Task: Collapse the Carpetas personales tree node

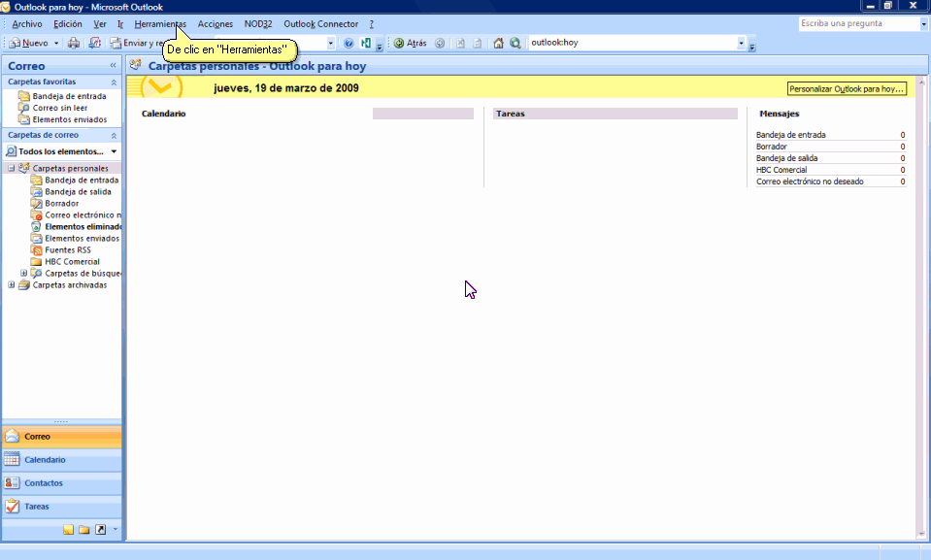Action: 12,168
